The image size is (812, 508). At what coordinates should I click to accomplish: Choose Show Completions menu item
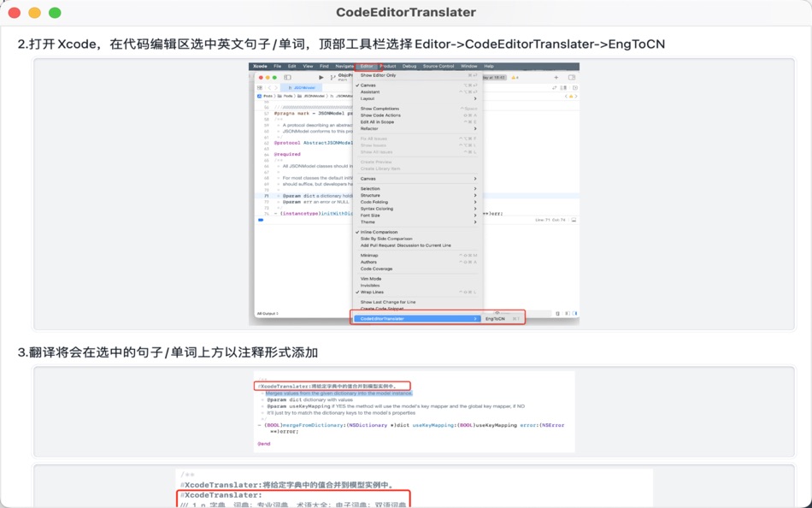(x=417, y=109)
